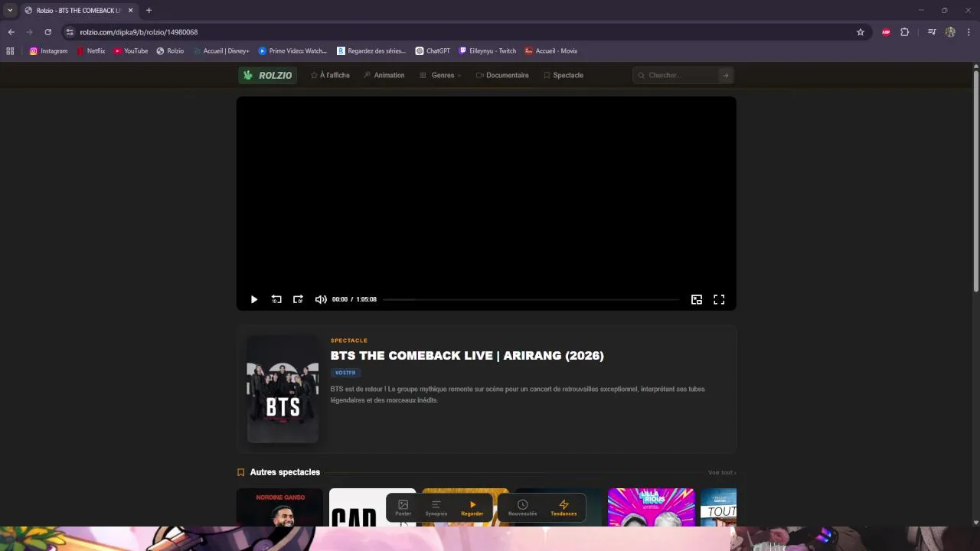The width and height of the screenshot is (980, 551).
Task: Submit search with arrow button
Action: tap(726, 75)
